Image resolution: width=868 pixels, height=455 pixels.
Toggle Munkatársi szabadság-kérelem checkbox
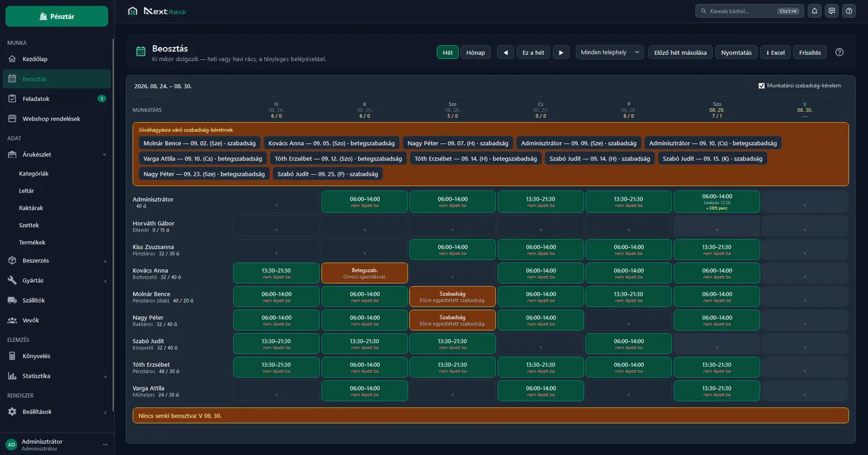click(x=762, y=85)
